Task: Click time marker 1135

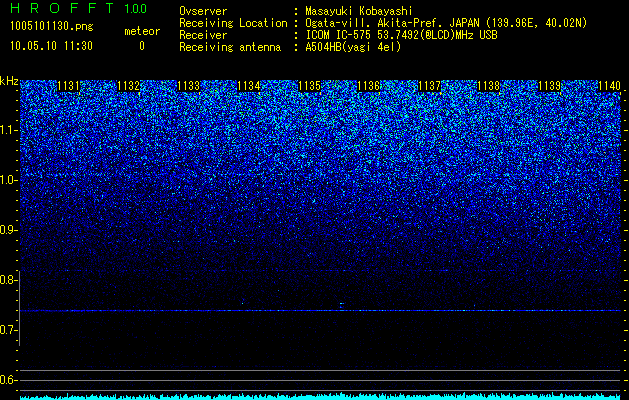Action: [309, 86]
